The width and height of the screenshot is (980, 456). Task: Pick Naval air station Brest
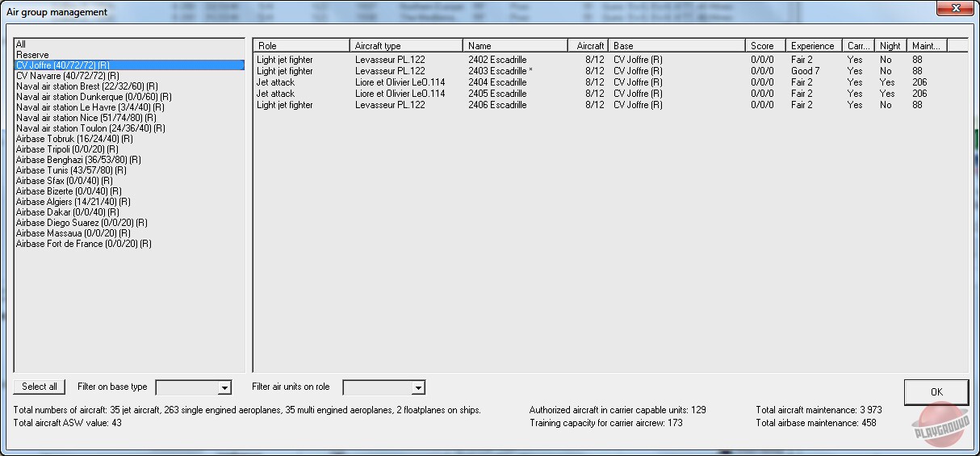tap(86, 86)
